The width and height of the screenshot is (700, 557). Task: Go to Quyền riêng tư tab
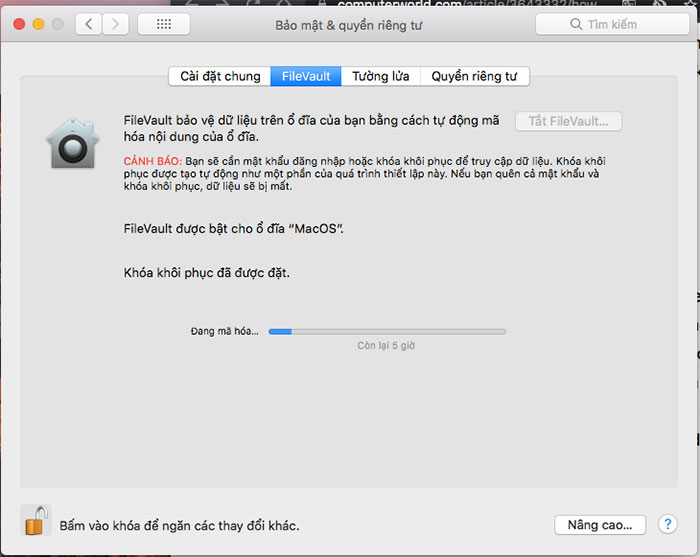click(474, 76)
